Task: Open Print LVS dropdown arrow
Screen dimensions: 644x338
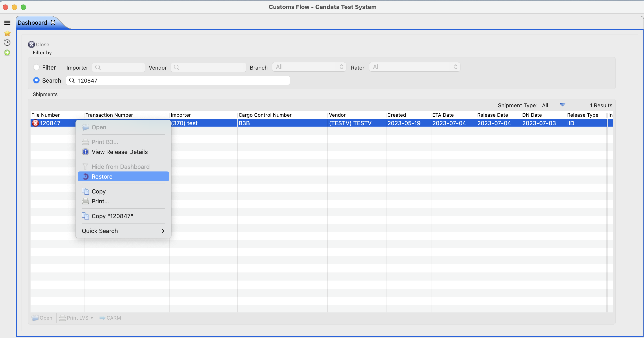Action: point(92,318)
